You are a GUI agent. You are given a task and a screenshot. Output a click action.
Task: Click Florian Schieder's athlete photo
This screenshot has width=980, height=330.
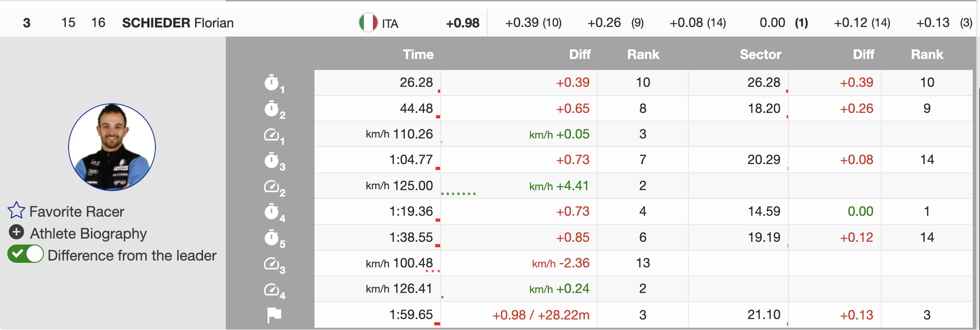[x=112, y=147]
